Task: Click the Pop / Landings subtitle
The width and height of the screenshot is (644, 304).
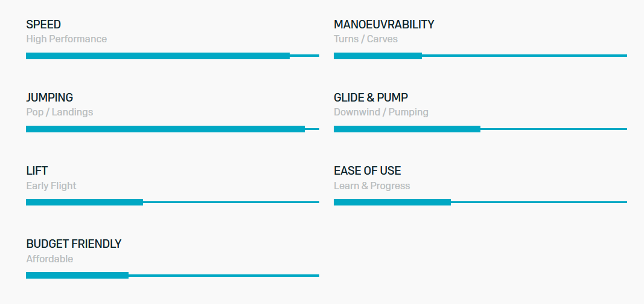Action: [x=60, y=112]
